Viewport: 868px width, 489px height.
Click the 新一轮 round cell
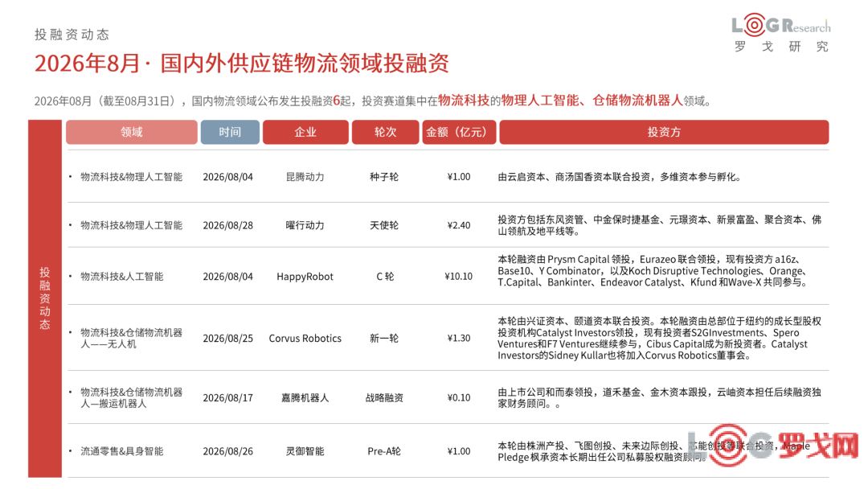384,339
